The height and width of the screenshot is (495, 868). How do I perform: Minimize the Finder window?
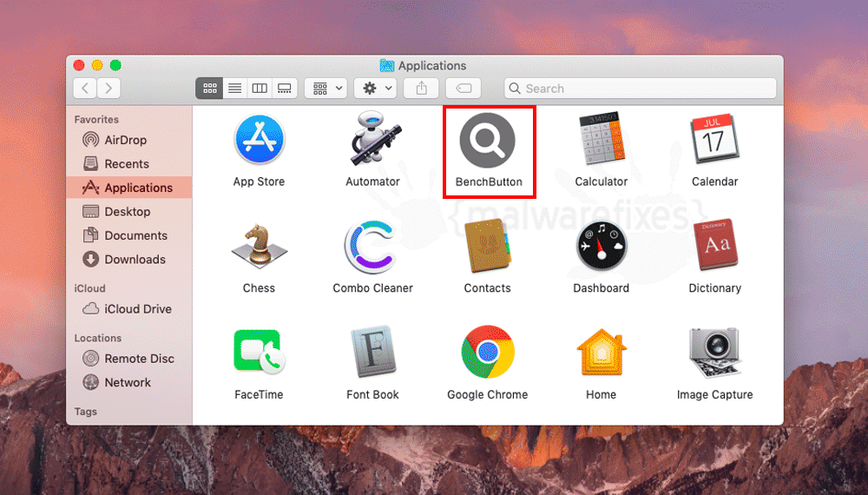(97, 65)
